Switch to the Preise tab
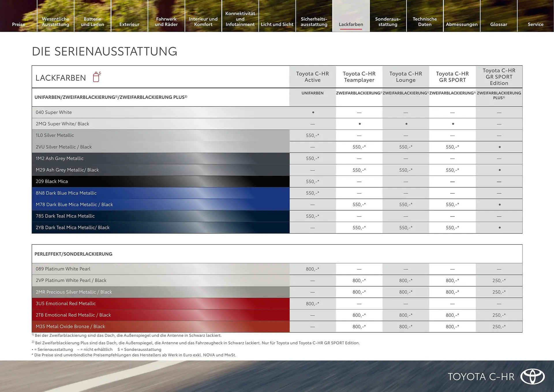Viewport: 554px width, 392px height. coord(18,24)
